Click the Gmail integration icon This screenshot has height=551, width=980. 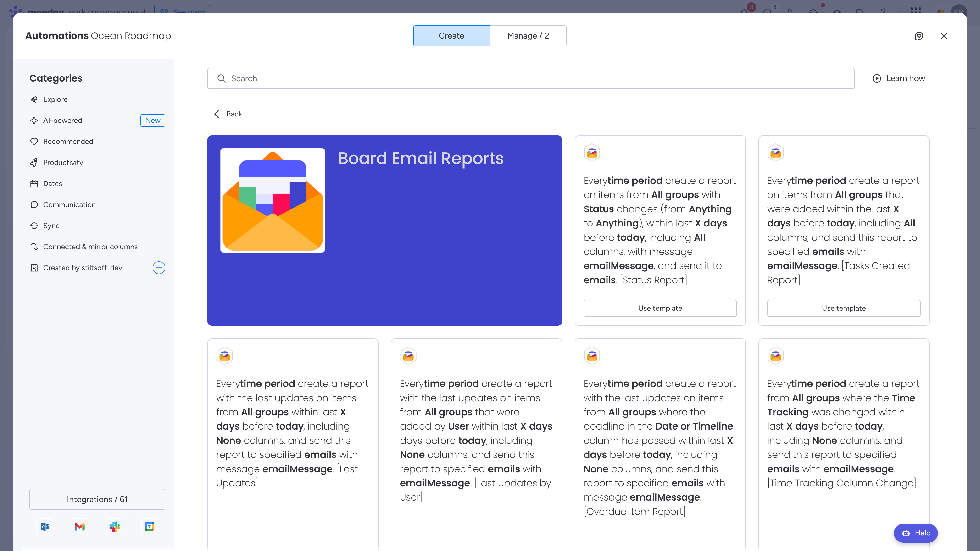pos(79,527)
